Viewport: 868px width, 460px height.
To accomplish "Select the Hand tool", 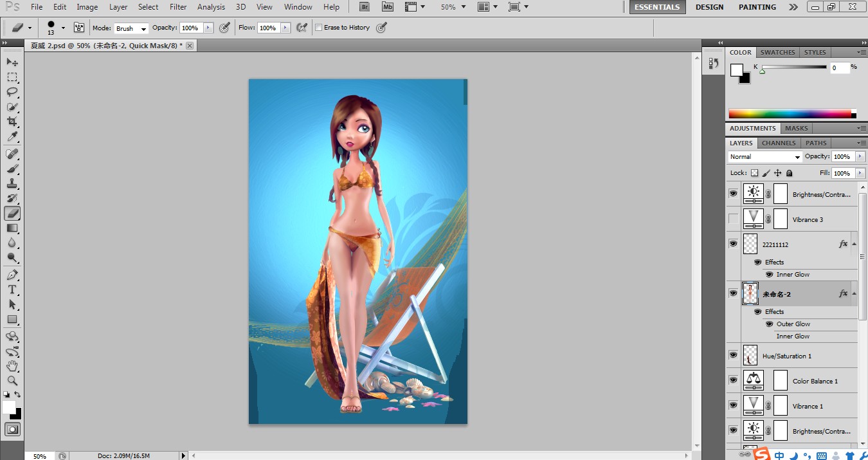I will tap(12, 365).
